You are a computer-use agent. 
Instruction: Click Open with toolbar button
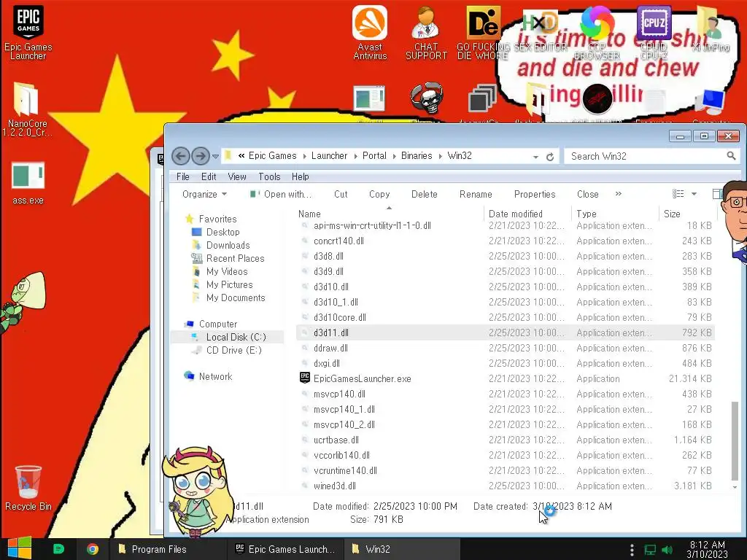(281, 194)
